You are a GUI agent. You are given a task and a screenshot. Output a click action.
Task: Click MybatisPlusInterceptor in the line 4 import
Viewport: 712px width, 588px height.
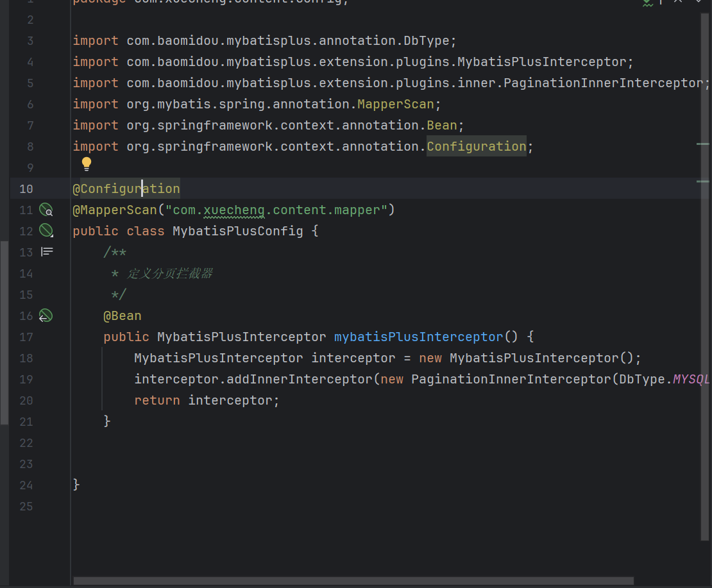[542, 62]
